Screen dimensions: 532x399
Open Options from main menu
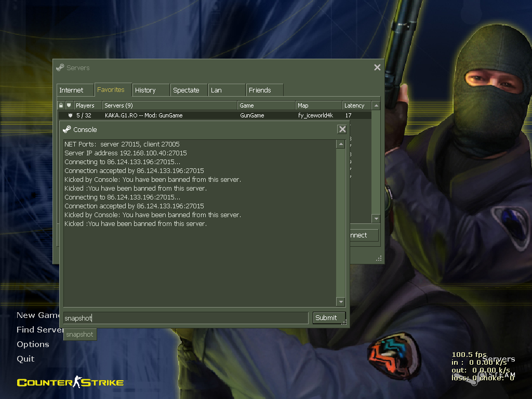point(33,344)
